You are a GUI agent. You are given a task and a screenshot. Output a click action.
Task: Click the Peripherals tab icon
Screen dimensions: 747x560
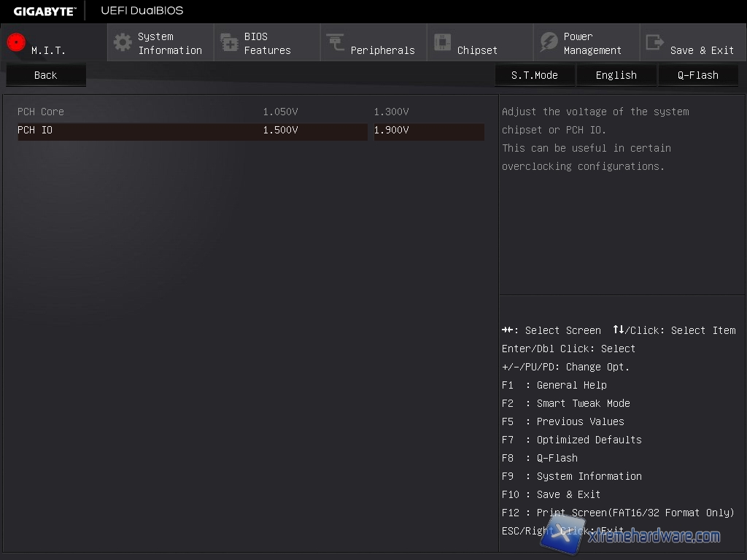pos(336,42)
